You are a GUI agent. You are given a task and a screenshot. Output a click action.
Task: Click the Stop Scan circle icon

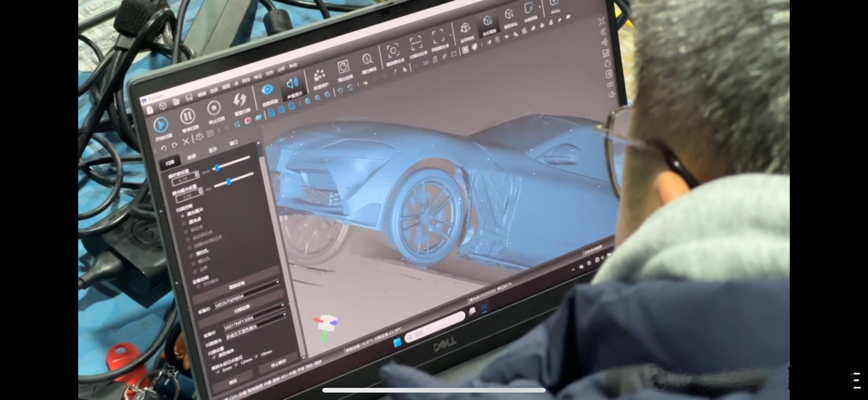[x=214, y=108]
